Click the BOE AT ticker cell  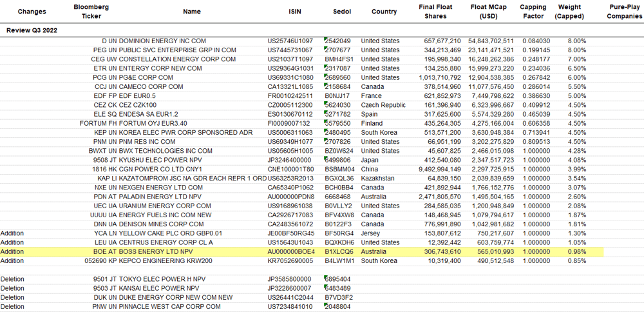[x=106, y=251]
